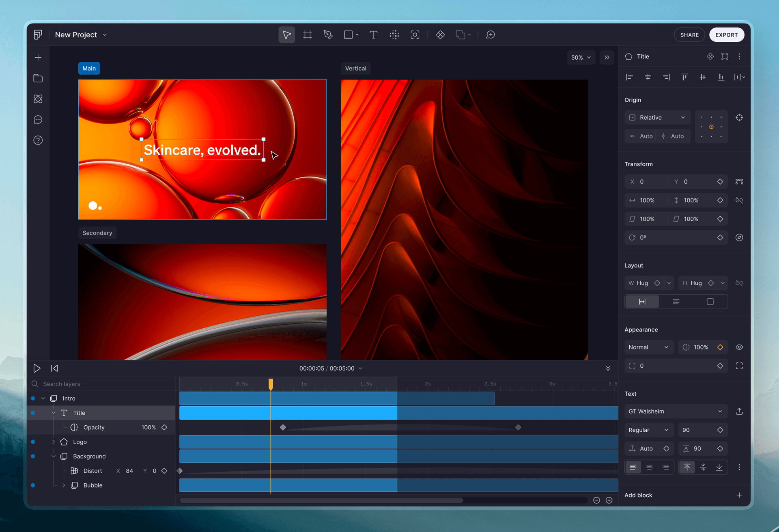Toggle opacity keyframe diamond in Appearance
The image size is (779, 532).
point(720,347)
